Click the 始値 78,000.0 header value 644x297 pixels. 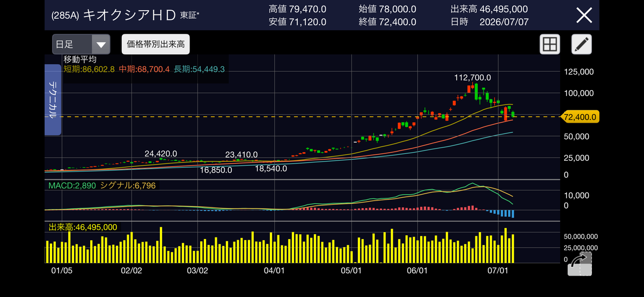coord(387,9)
